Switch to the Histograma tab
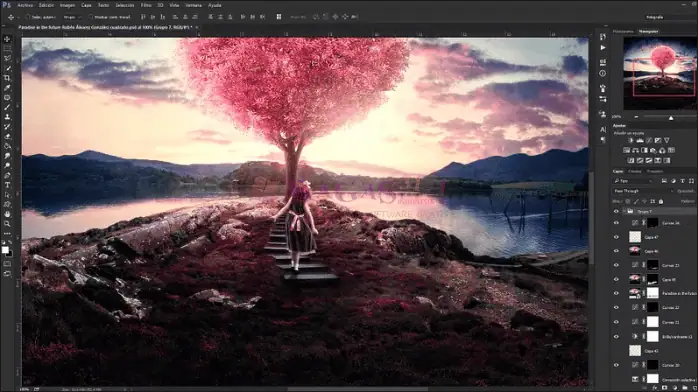Screen dimensions: 698x392 click(623, 32)
